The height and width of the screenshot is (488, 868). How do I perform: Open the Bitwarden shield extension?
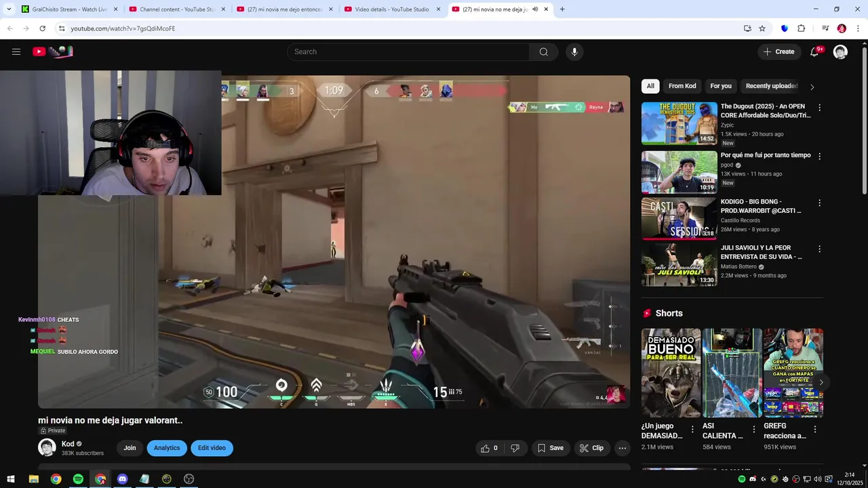pos(785,28)
